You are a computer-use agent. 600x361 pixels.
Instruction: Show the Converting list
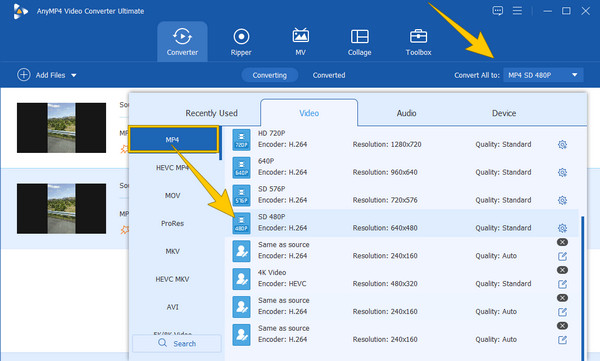pyautogui.click(x=269, y=75)
